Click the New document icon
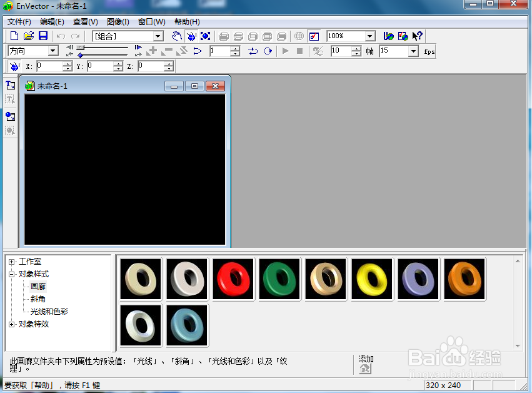Screen dimensions: 532x393 14,36
